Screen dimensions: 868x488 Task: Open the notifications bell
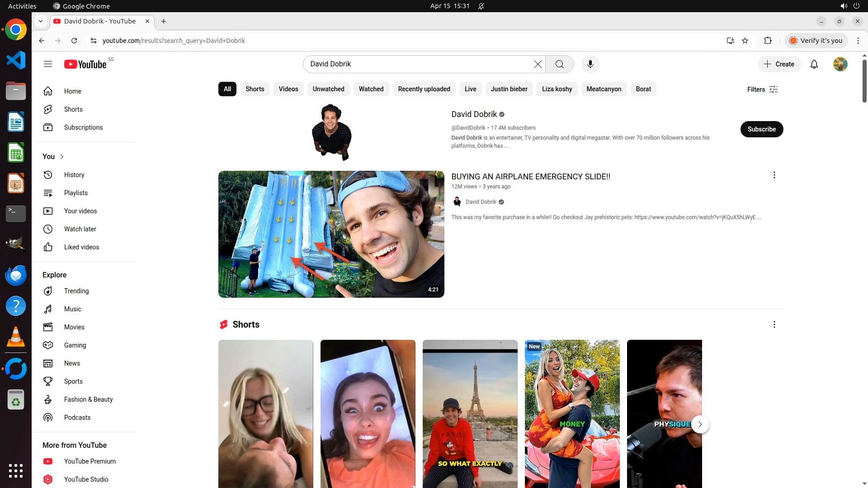[814, 64]
